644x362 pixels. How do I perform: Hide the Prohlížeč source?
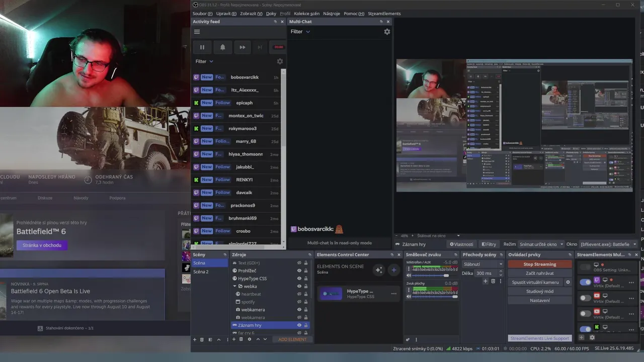[x=299, y=270]
